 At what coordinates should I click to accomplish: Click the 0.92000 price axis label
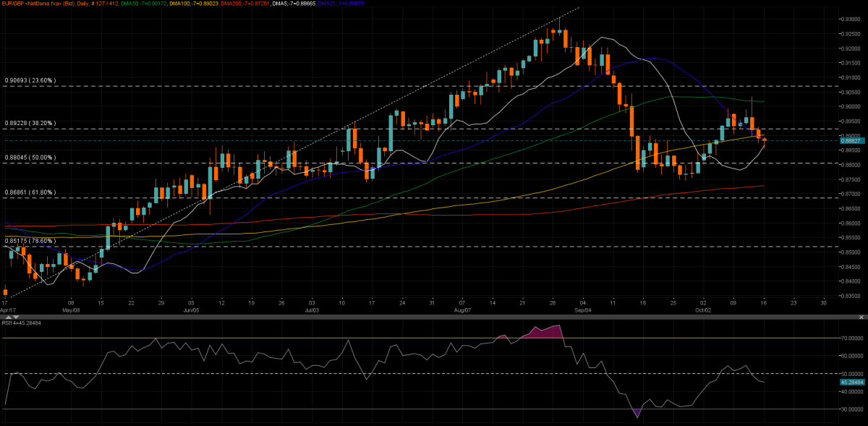849,48
